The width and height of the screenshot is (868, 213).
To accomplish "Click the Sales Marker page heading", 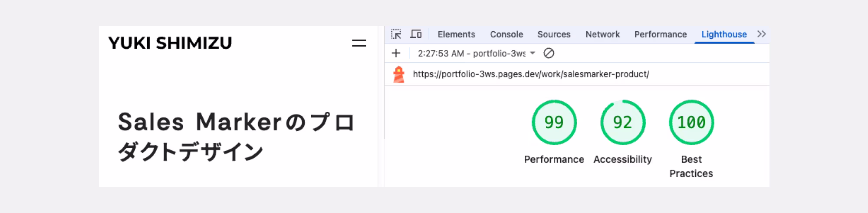I will [237, 136].
